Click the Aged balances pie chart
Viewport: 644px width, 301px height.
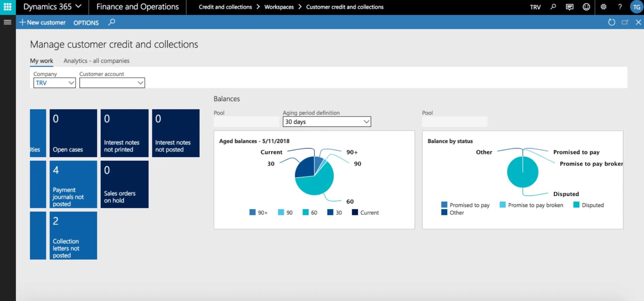(x=314, y=176)
